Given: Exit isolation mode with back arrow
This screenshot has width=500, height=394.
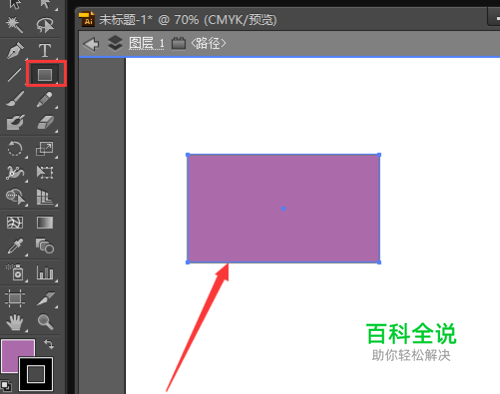Looking at the screenshot, I should [91, 44].
